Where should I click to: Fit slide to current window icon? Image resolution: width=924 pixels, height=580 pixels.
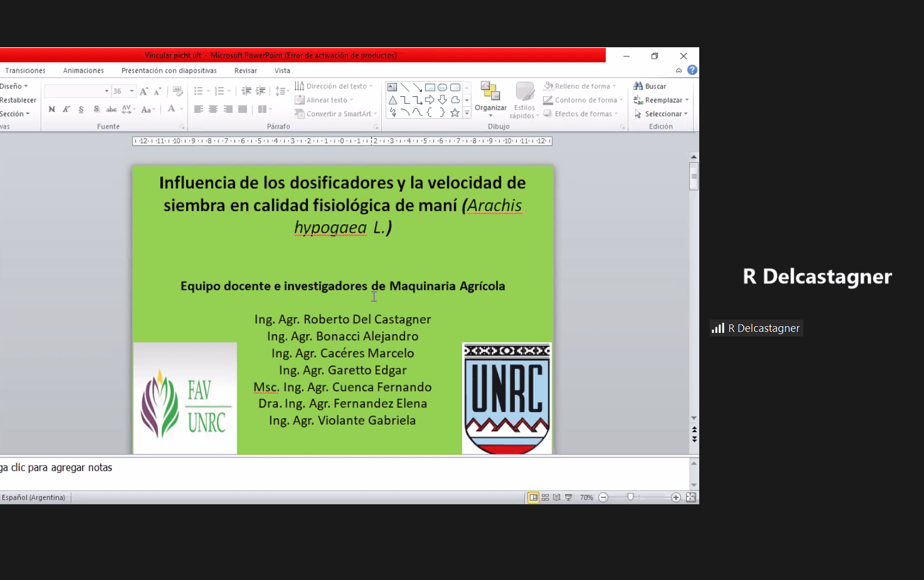[x=691, y=497]
